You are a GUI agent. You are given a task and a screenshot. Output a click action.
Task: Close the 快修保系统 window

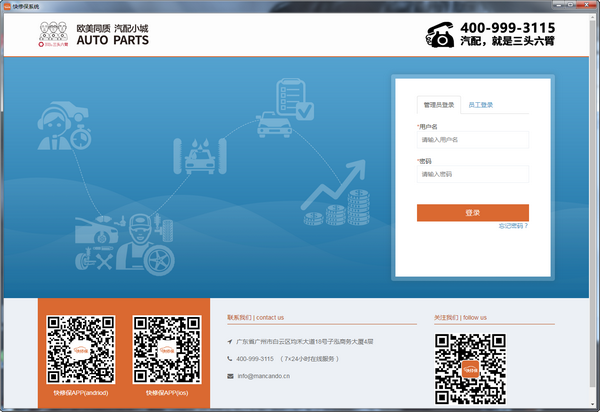coord(587,5)
